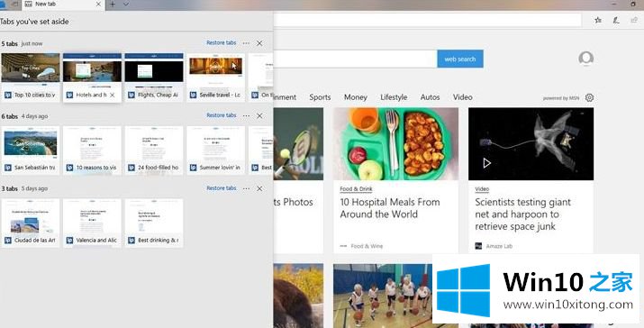
Task: Switch to the Sports news category
Action: 320,97
